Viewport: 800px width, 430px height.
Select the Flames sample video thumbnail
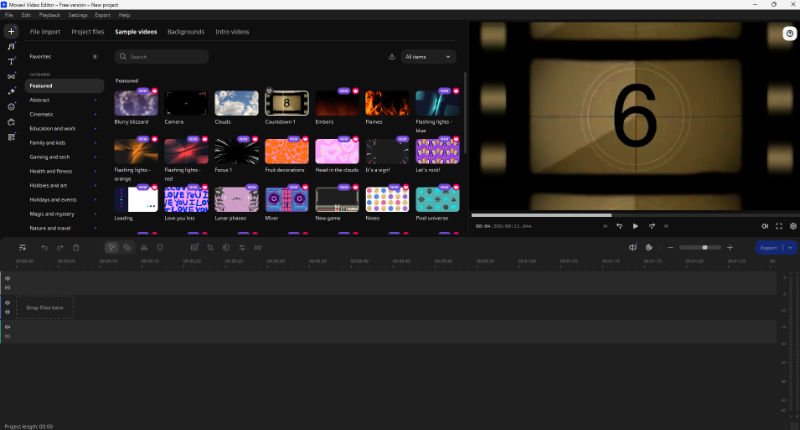coord(387,103)
